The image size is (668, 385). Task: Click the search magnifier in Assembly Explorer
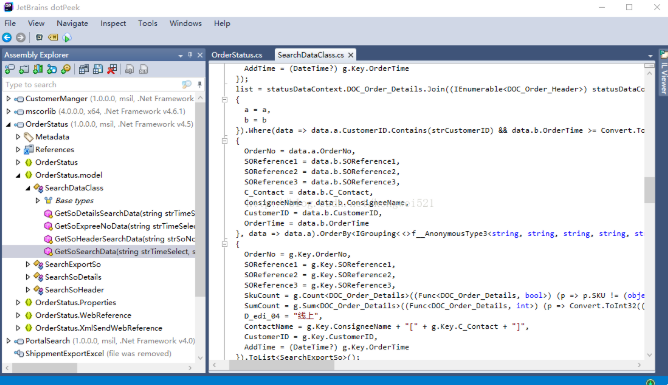tap(187, 84)
